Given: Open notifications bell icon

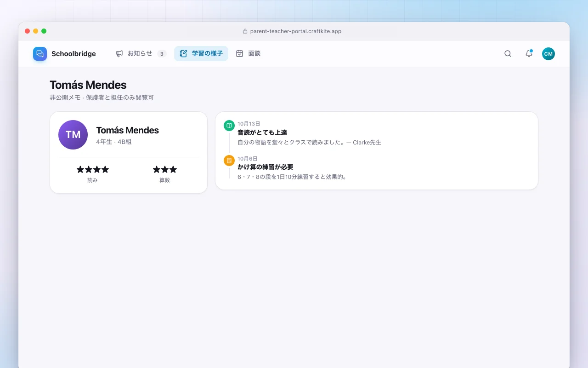Looking at the screenshot, I should coord(529,54).
